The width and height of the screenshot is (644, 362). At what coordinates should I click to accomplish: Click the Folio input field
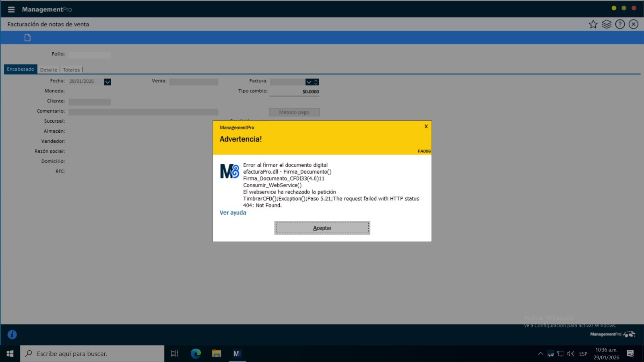tap(90, 55)
